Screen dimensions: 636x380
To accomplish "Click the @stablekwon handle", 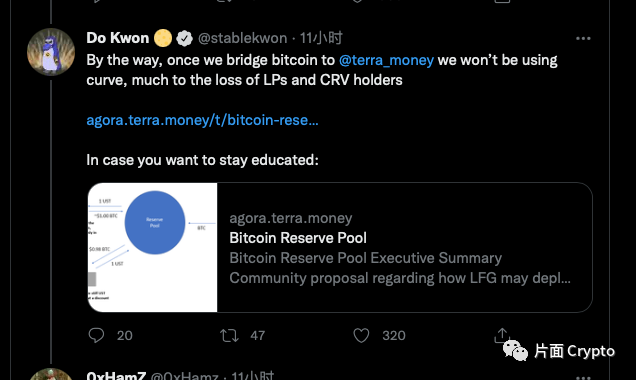I will coord(243,38).
